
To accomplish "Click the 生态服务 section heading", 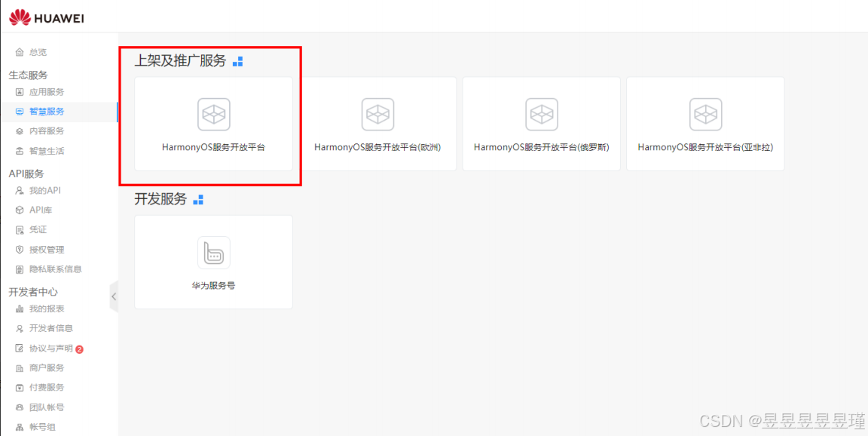I will [x=28, y=75].
